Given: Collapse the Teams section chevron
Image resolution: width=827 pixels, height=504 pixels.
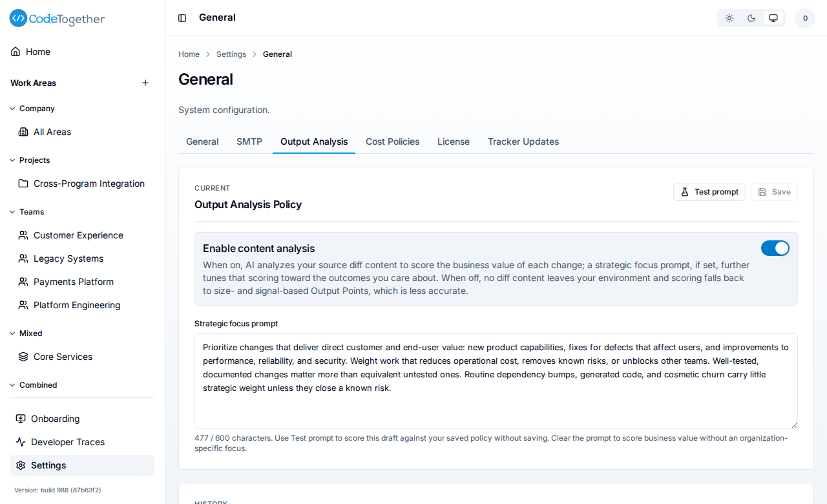Looking at the screenshot, I should click(12, 212).
